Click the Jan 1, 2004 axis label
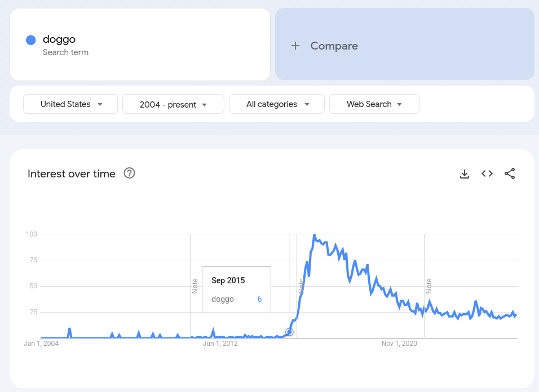 pyautogui.click(x=41, y=343)
